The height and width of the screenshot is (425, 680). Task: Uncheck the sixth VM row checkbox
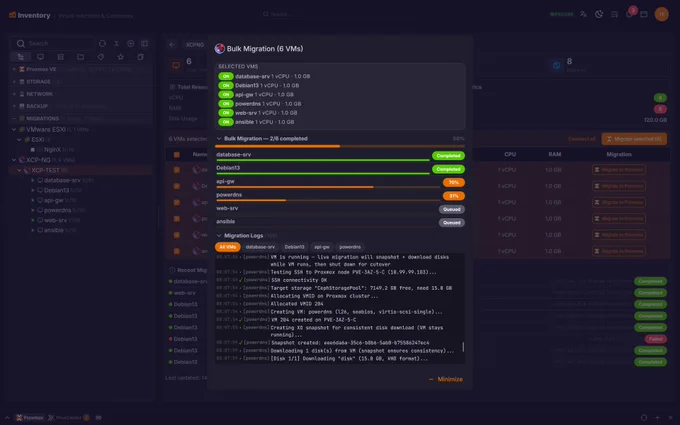177,251
